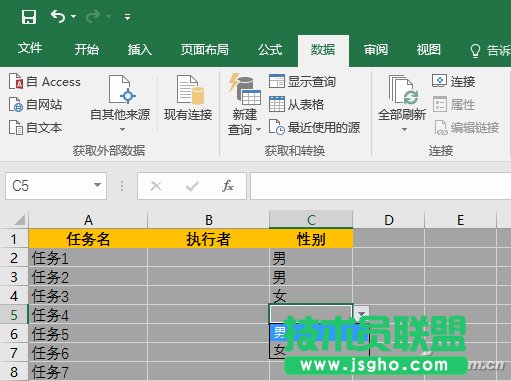Click cell C4 containing 女
The height and width of the screenshot is (381, 511).
pyautogui.click(x=311, y=296)
